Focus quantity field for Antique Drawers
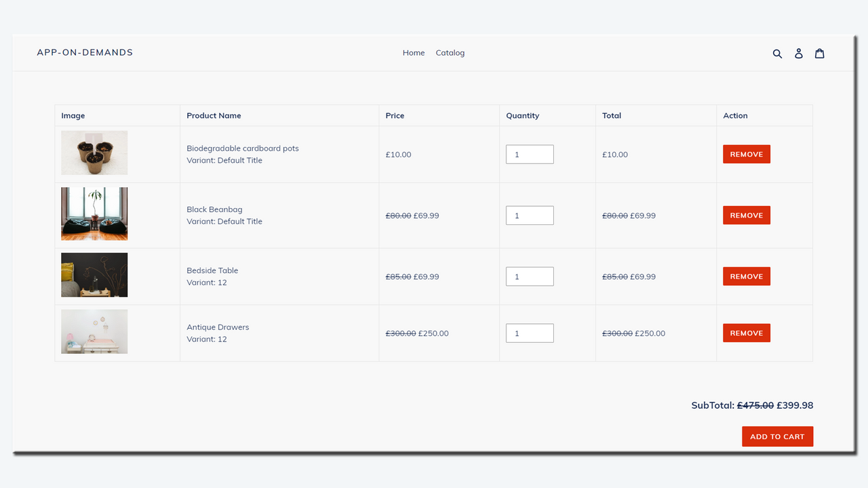 tap(530, 333)
